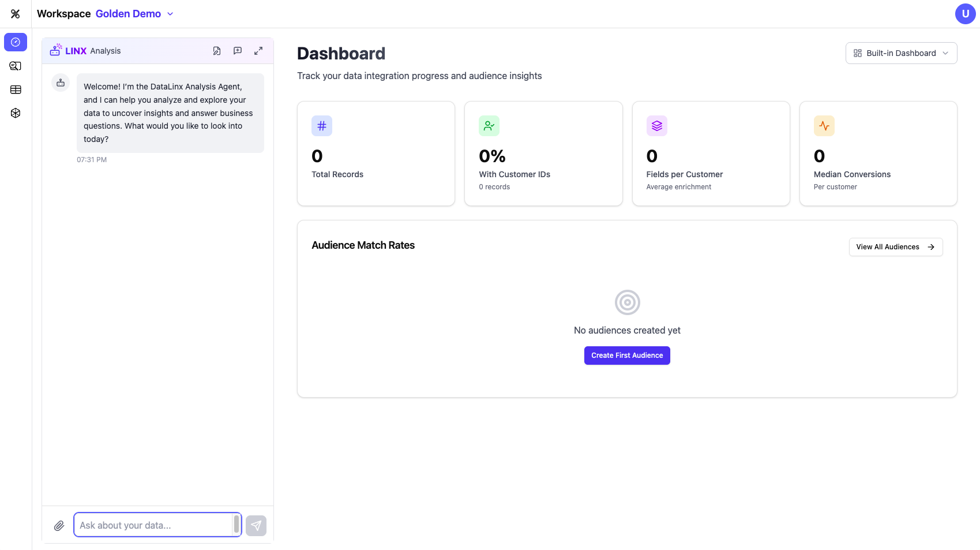The height and width of the screenshot is (550, 980).
Task: Click the app logo icon in the top-left corner
Action: (16, 14)
